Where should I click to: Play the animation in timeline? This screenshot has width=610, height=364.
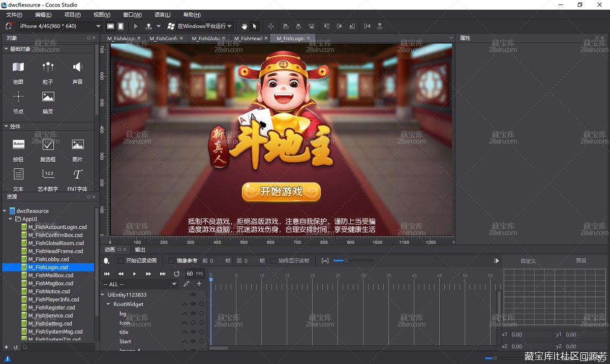coord(134,274)
